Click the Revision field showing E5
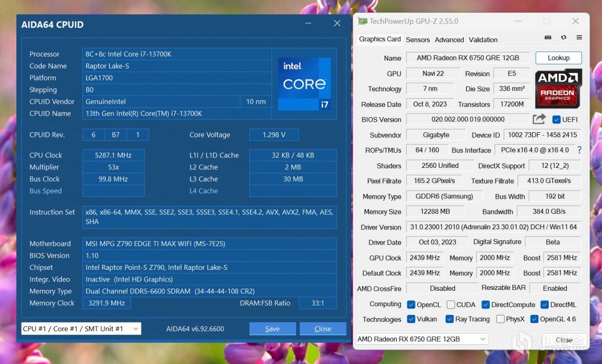The height and width of the screenshot is (364, 602). [512, 74]
